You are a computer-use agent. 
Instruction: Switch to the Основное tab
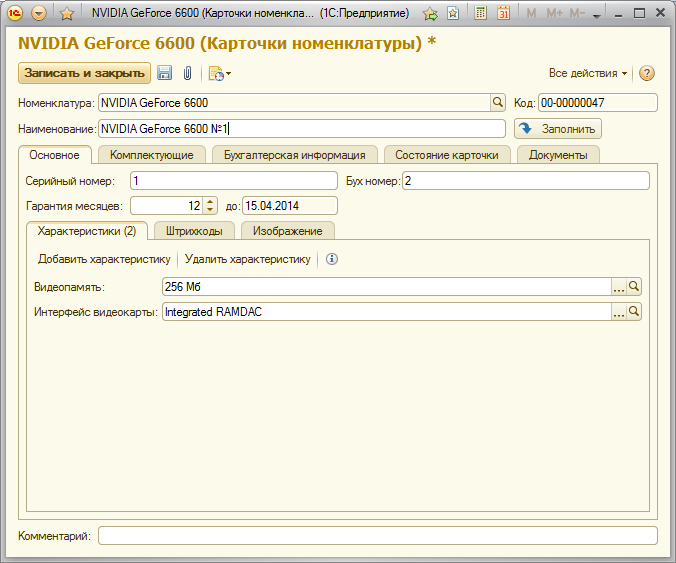[54, 155]
